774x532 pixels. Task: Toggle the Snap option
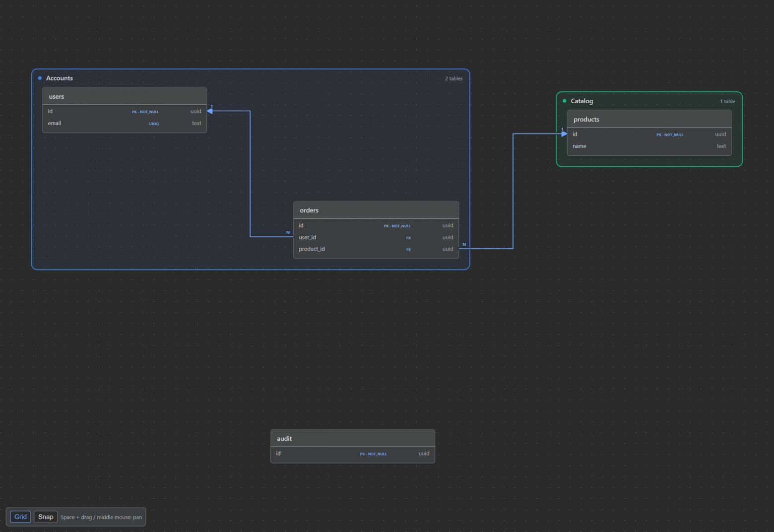tap(46, 517)
